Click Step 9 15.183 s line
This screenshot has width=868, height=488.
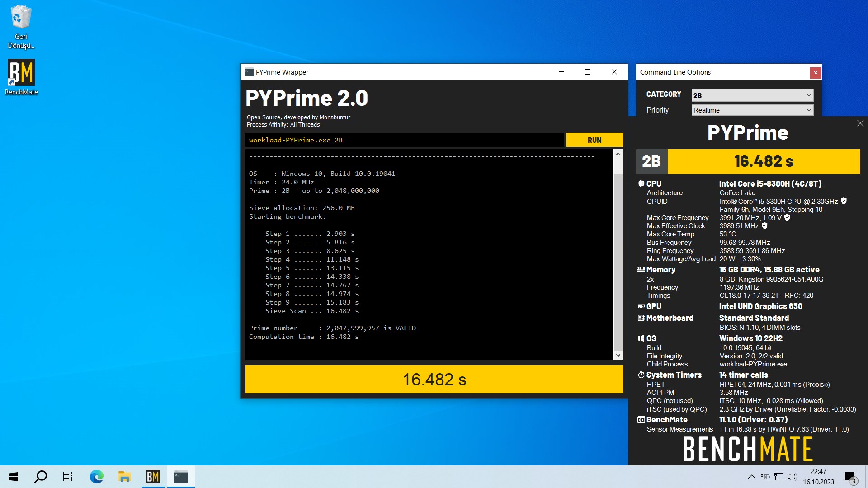point(312,302)
